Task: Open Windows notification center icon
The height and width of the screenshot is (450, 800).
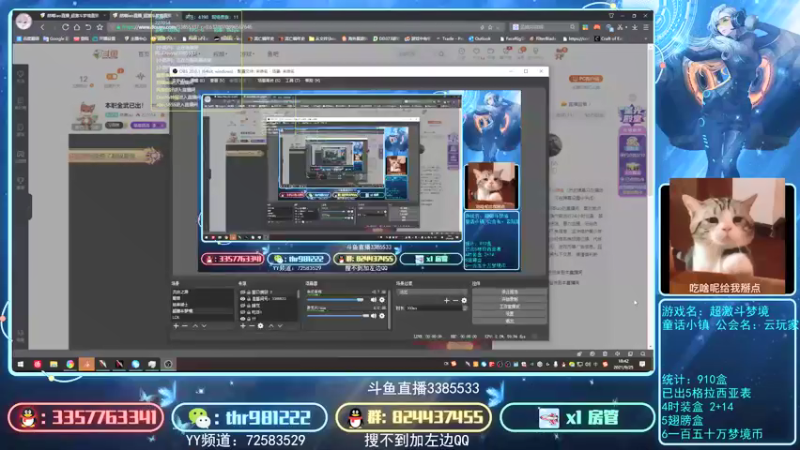Action: pyautogui.click(x=642, y=364)
